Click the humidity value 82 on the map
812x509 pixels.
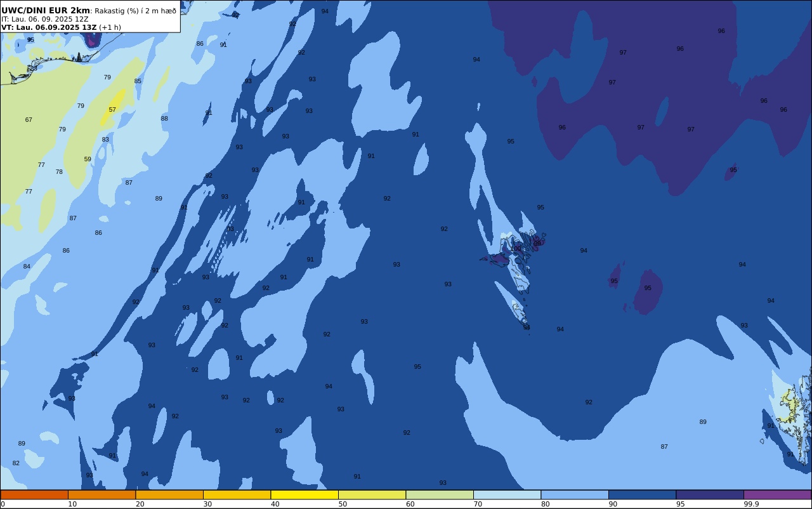16,463
